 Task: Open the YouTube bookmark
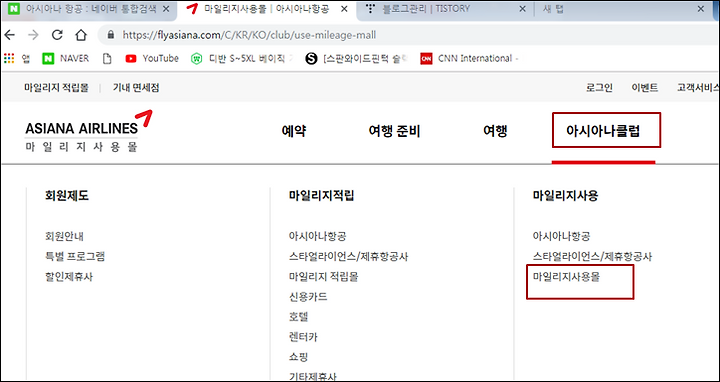pyautogui.click(x=152, y=58)
